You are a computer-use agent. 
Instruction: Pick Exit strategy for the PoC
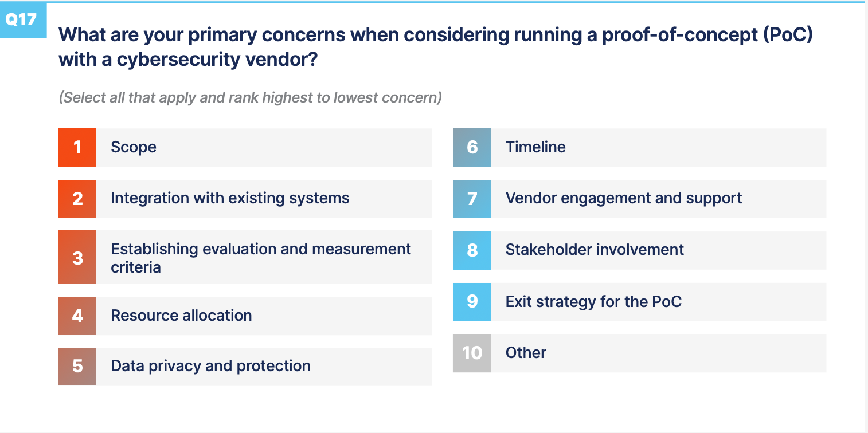pyautogui.click(x=658, y=302)
